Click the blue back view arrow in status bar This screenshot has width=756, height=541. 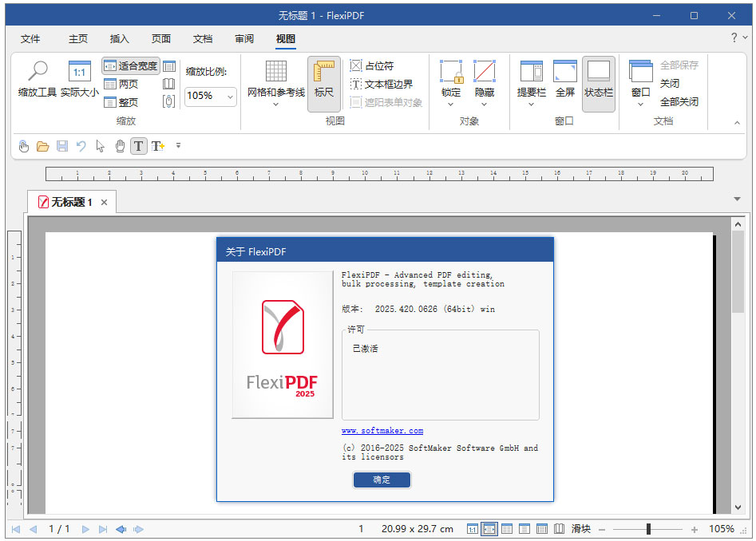pyautogui.click(x=121, y=530)
